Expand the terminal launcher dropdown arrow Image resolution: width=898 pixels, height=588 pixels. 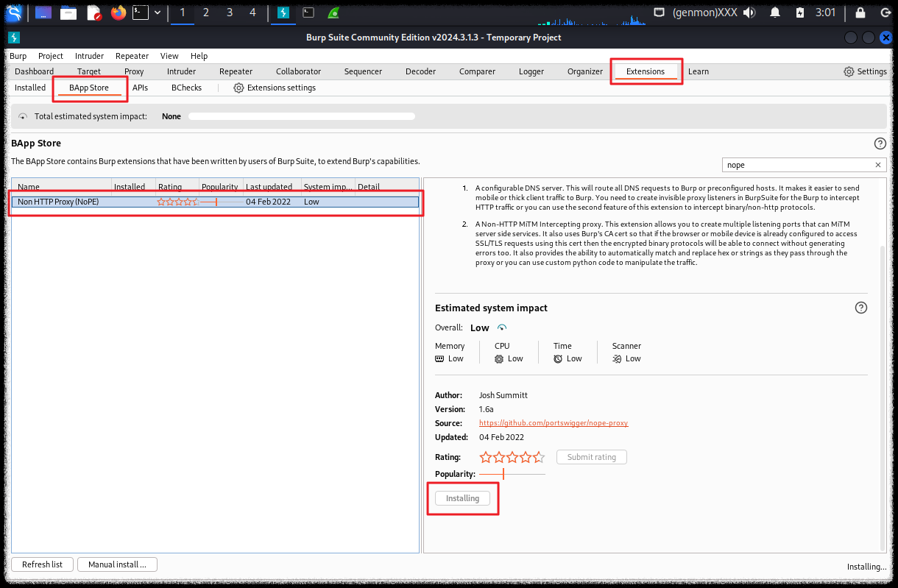click(157, 13)
